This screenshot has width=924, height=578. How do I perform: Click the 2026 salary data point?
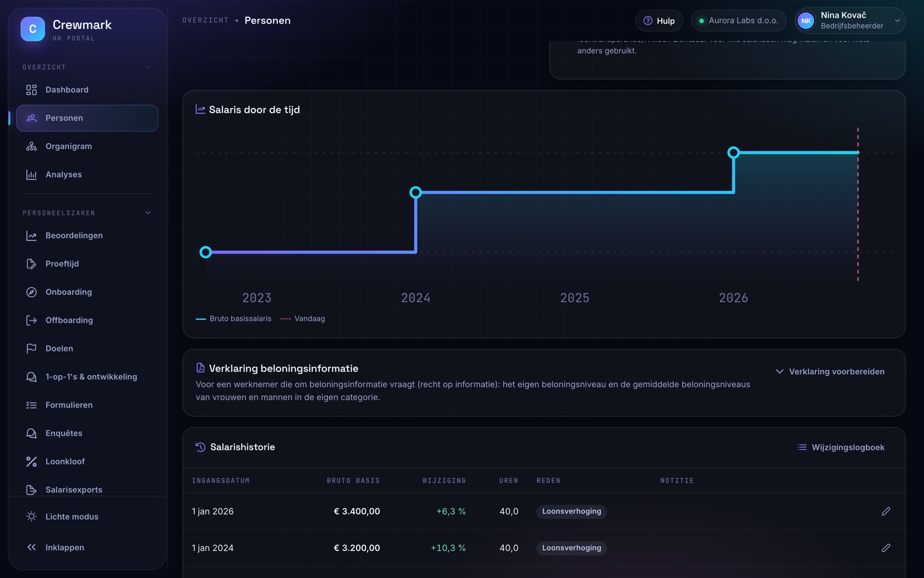pyautogui.click(x=733, y=153)
